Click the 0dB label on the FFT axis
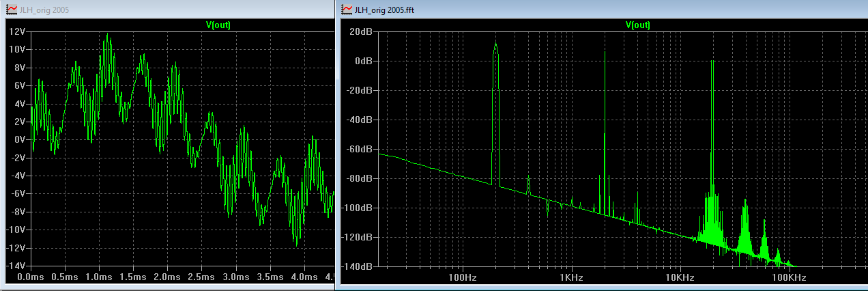This screenshot has height=291, width=868. coord(364,61)
